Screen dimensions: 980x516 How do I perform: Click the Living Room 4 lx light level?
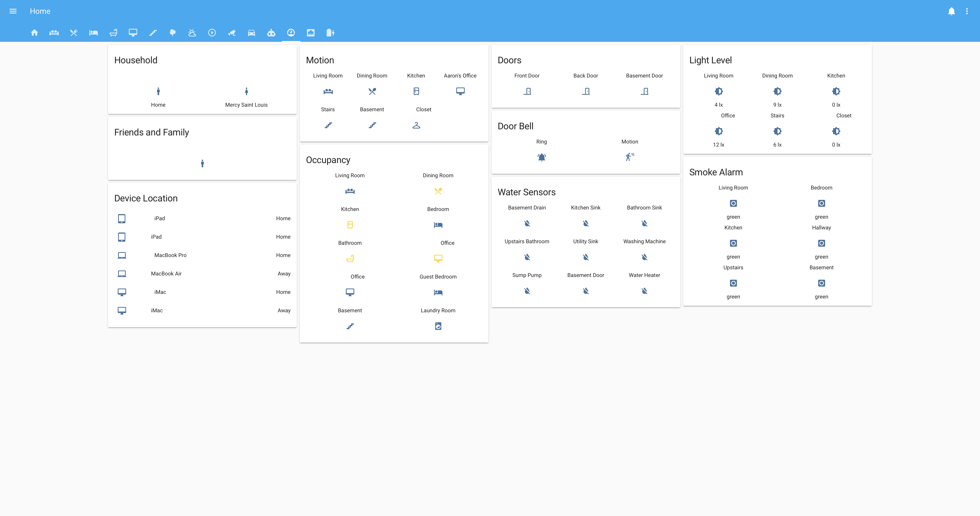tap(718, 91)
